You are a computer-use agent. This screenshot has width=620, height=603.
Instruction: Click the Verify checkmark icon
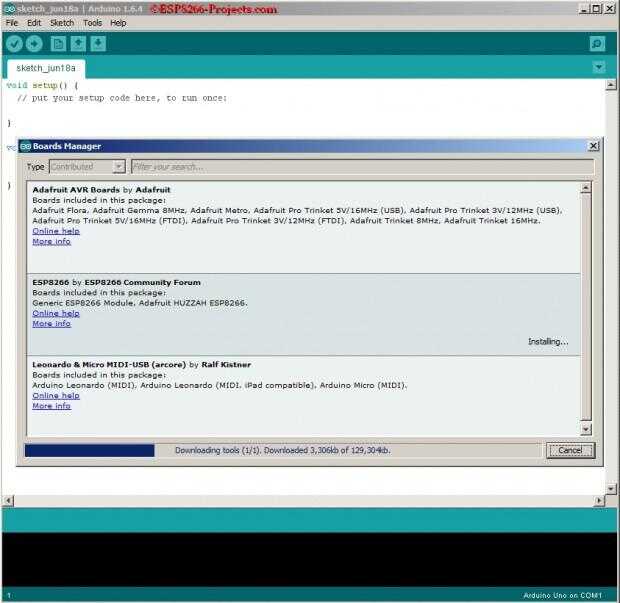tap(14, 43)
